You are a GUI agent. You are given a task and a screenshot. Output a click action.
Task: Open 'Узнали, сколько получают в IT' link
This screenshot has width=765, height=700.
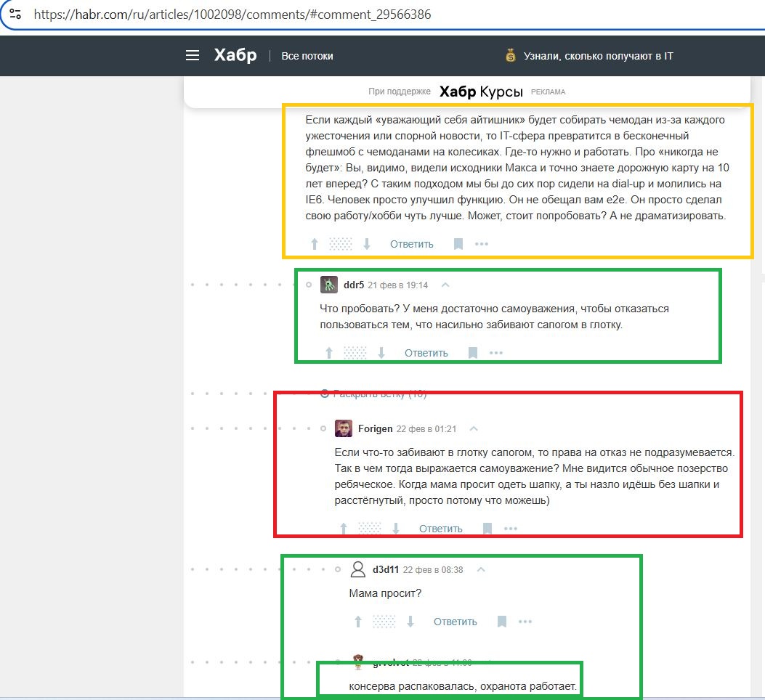(598, 55)
